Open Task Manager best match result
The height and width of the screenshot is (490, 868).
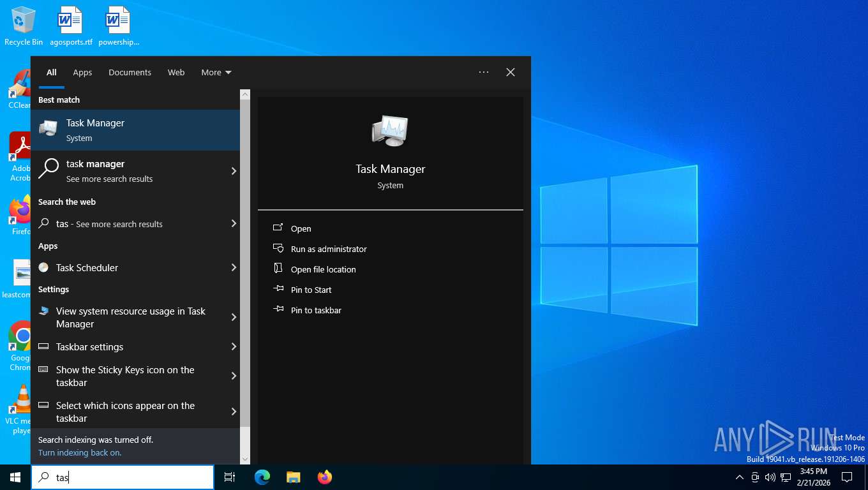(135, 130)
